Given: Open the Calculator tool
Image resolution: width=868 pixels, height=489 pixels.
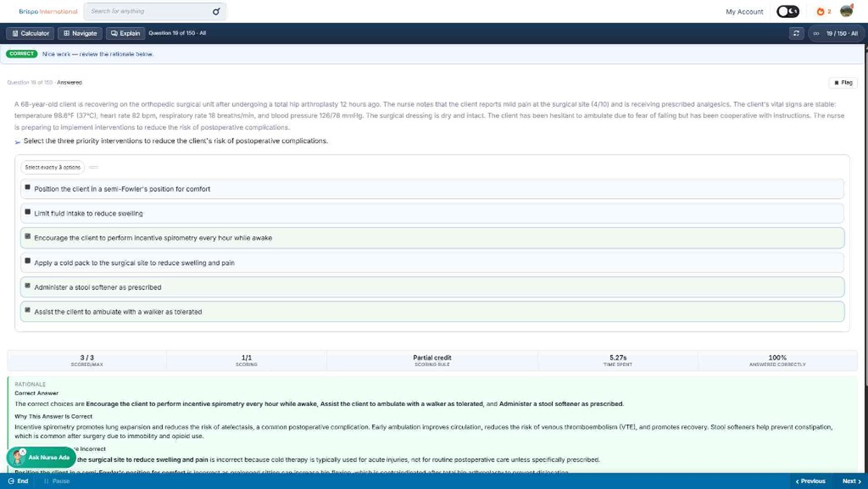Looking at the screenshot, I should 30,33.
